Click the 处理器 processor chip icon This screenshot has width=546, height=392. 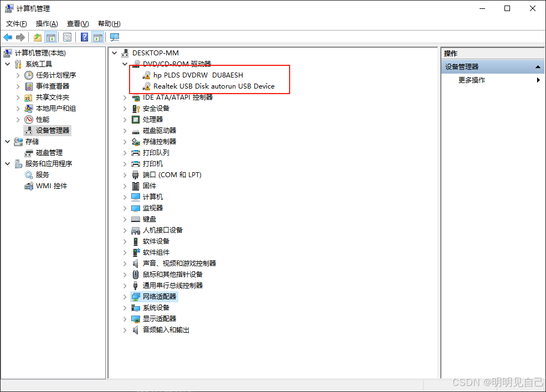136,120
